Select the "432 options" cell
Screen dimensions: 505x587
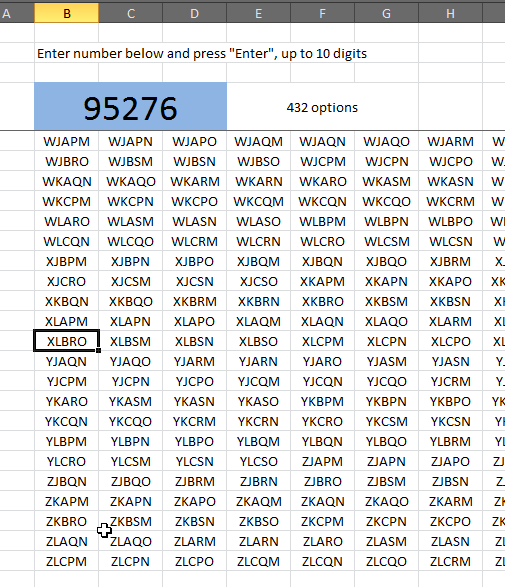[322, 107]
